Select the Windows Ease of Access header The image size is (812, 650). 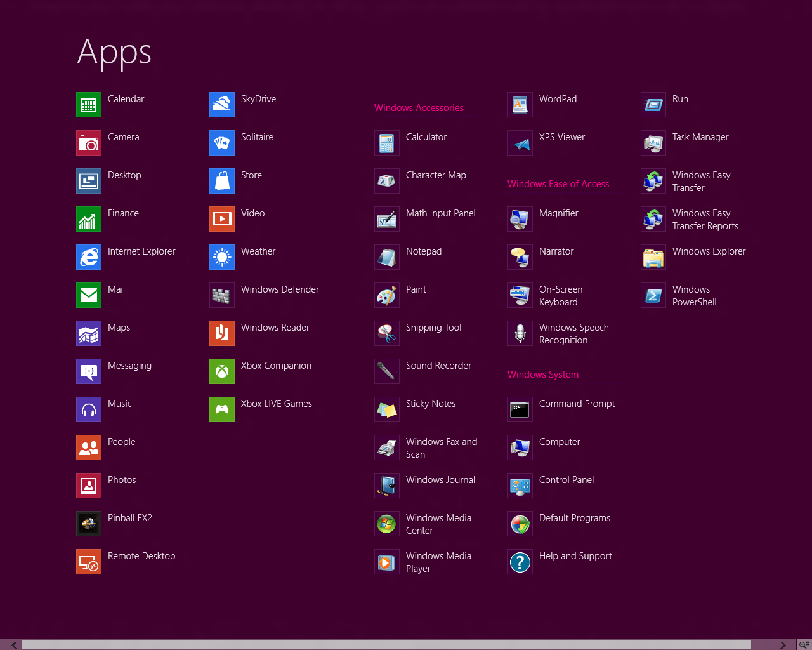[558, 184]
